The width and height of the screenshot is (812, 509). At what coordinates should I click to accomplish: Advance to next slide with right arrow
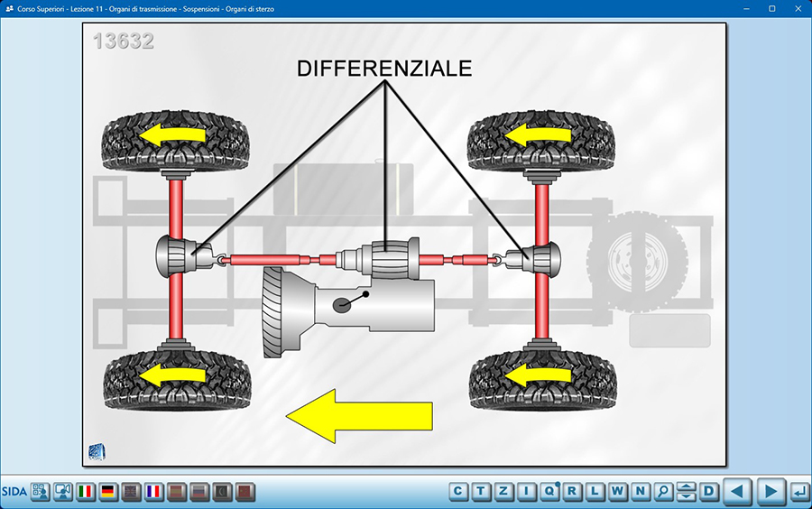coord(770,492)
